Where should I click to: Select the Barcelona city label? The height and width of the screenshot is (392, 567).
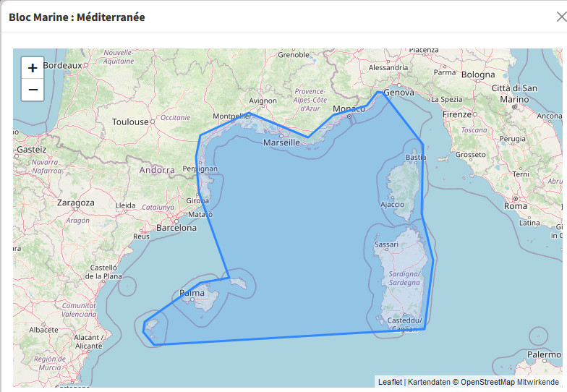point(176,227)
